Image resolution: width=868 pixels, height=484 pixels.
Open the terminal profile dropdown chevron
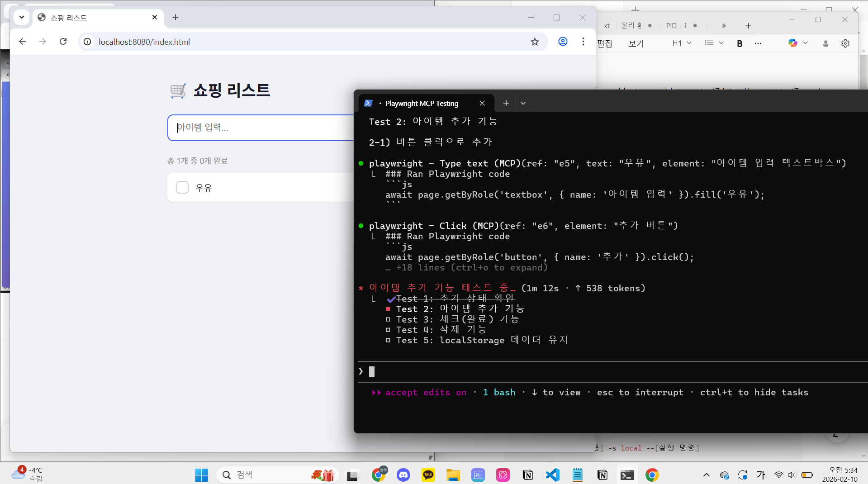[x=523, y=103]
